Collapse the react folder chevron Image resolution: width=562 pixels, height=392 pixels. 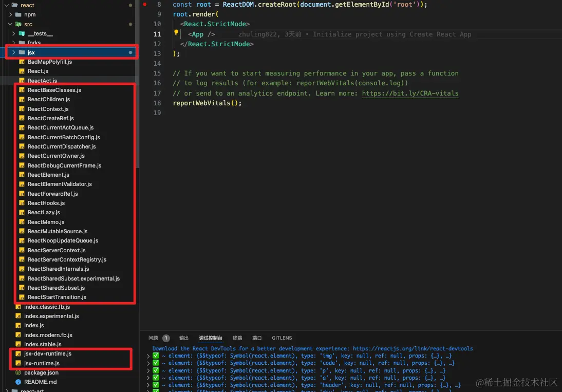(x=7, y=5)
